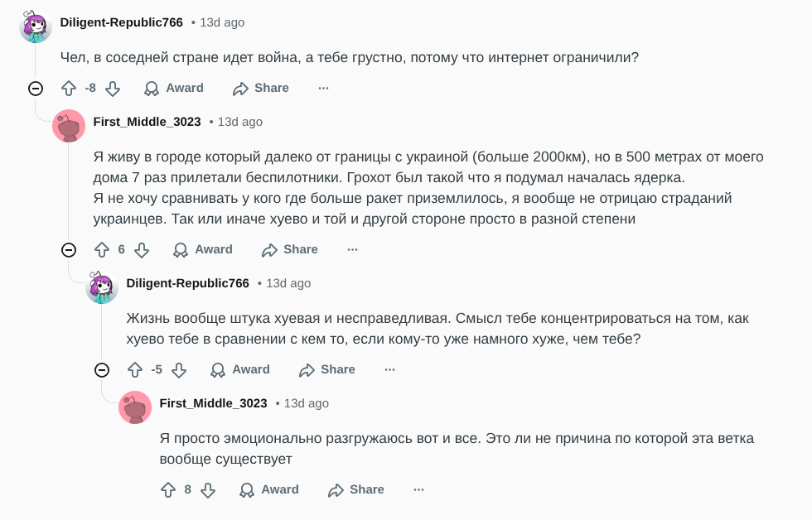Downvote the last comment scored 8
This screenshot has height=520, width=812.
(208, 489)
